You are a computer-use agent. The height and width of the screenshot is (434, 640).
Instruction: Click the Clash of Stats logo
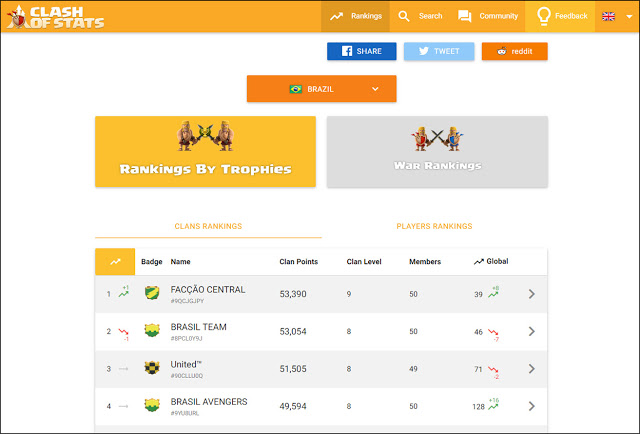(x=56, y=17)
